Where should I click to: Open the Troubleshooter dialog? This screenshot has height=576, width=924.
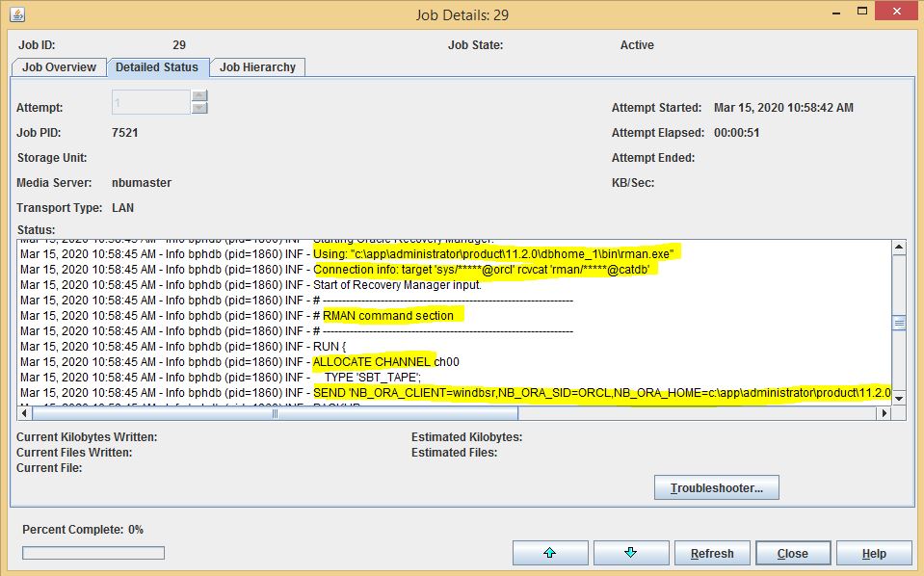(716, 486)
